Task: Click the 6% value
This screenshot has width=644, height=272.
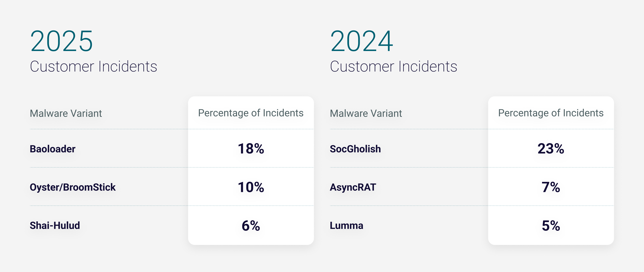Action: tap(251, 226)
